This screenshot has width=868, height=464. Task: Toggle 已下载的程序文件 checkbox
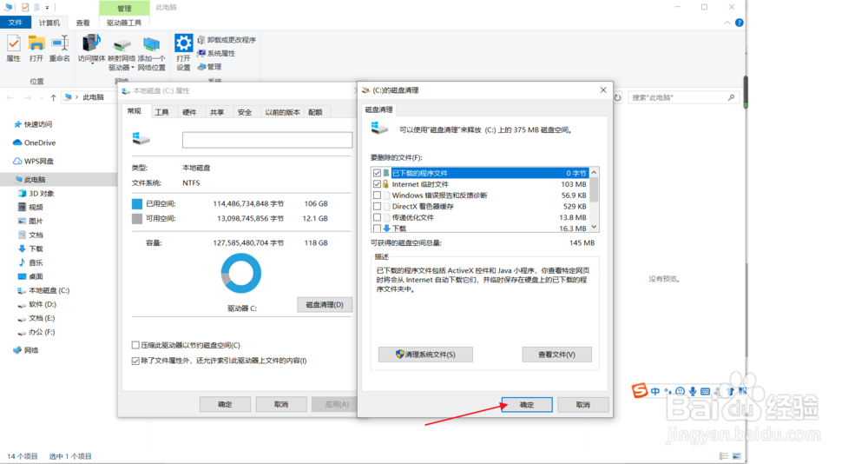(377, 173)
